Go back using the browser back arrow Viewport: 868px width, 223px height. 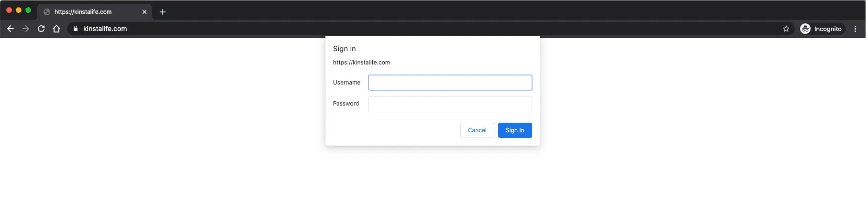coord(11,29)
